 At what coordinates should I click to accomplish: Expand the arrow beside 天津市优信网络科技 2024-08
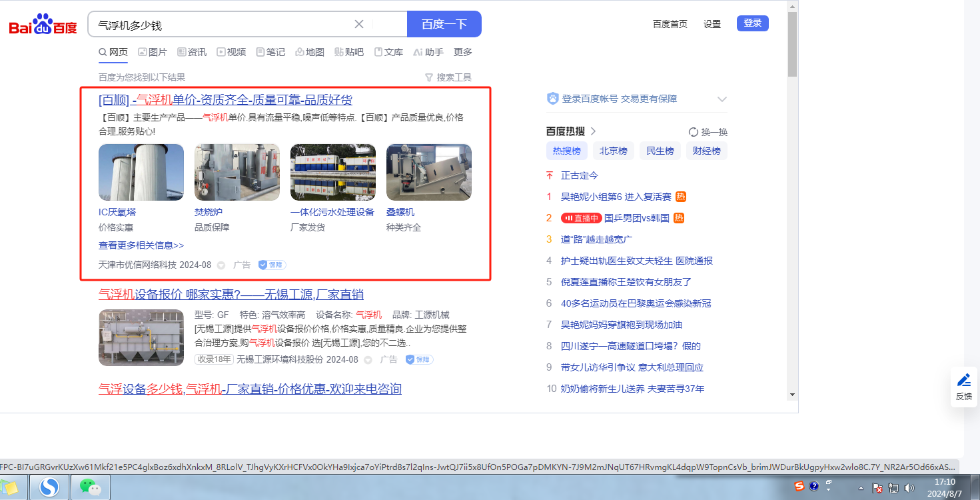[221, 265]
